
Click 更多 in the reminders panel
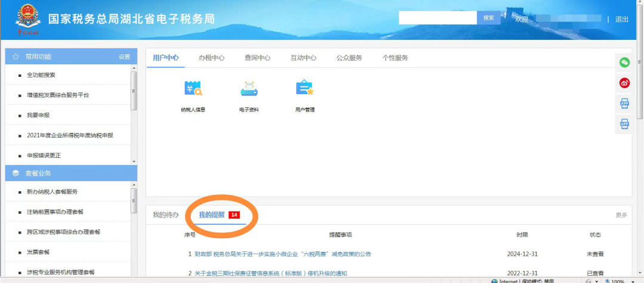click(621, 215)
